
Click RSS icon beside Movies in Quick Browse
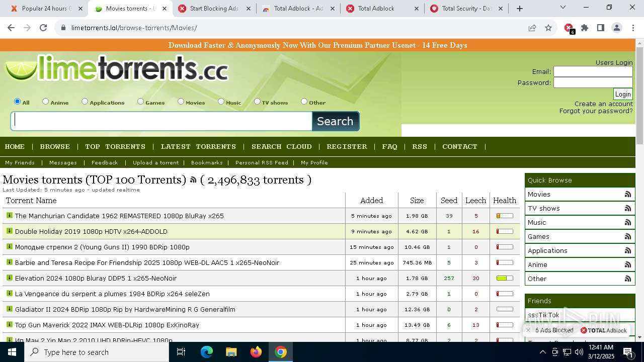[628, 194]
